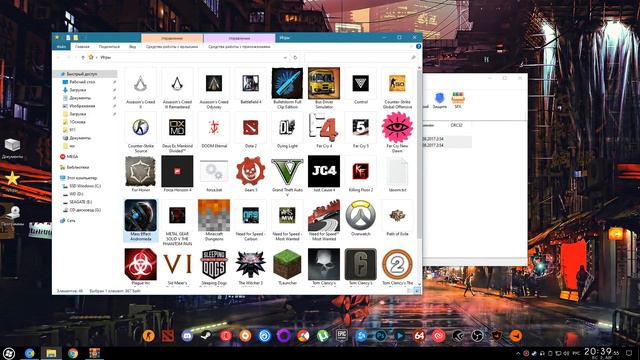Open Chrome from the taskbar
This screenshot has height=360, width=640.
coord(73,353)
